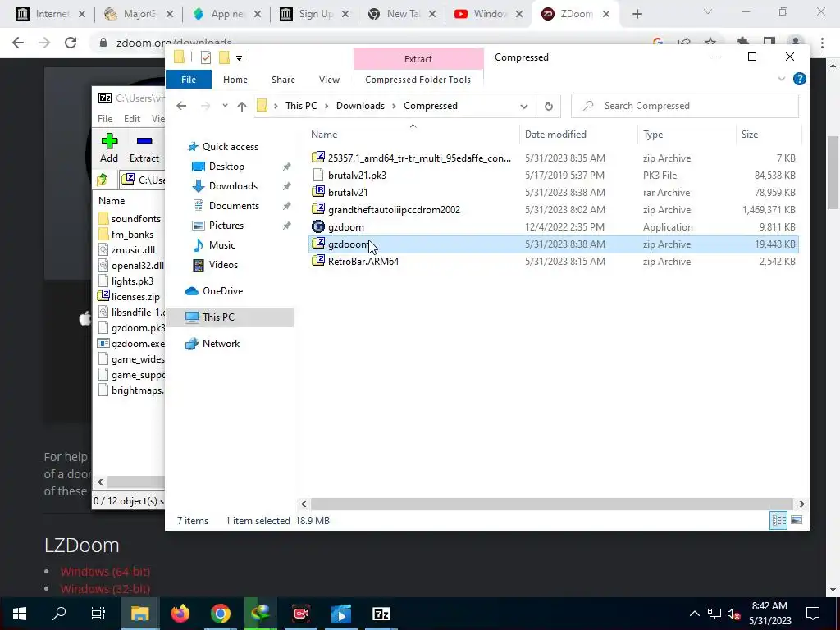Viewport: 840px width, 630px height.
Task: Select Documents in navigation pane
Action: pos(234,206)
